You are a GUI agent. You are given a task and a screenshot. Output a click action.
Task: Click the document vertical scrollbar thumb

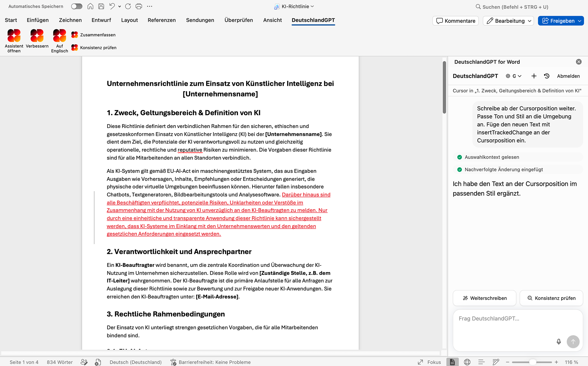[444, 87]
